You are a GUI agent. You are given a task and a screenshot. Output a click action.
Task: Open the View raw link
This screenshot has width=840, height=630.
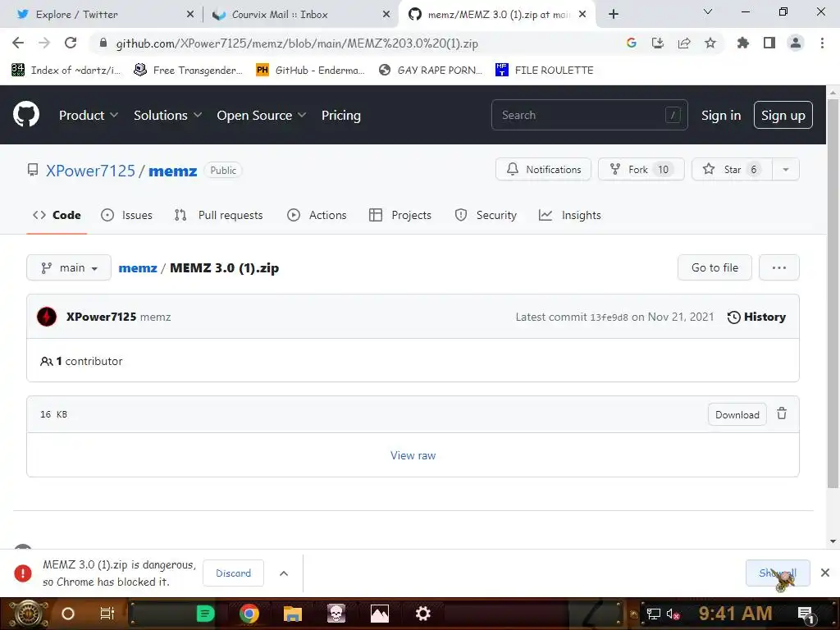tap(413, 455)
